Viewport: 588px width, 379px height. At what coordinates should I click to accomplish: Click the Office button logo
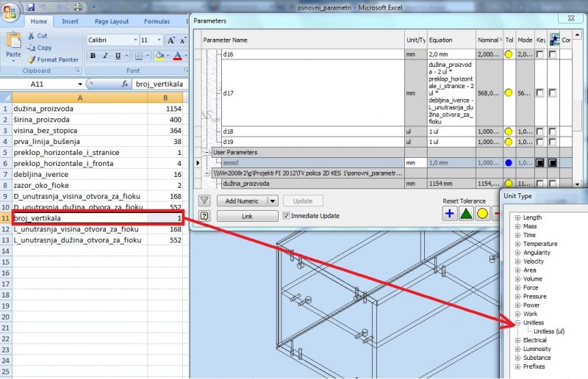coord(11,10)
